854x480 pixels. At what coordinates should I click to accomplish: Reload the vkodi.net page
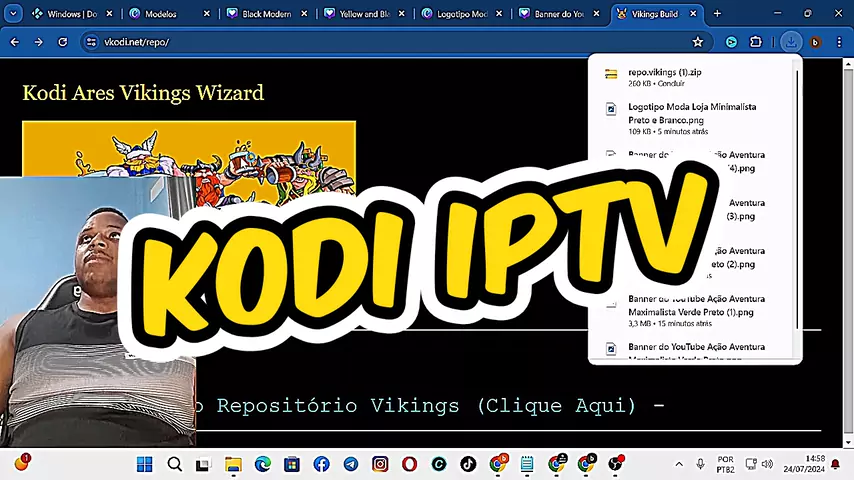62,42
